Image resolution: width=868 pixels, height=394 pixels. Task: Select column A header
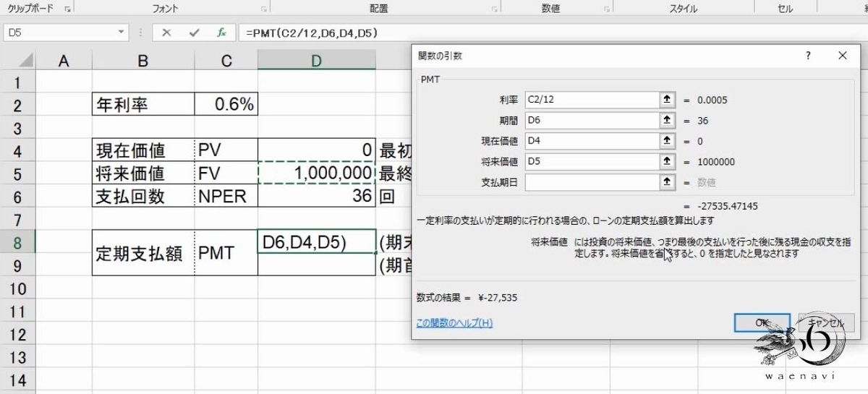(63, 61)
